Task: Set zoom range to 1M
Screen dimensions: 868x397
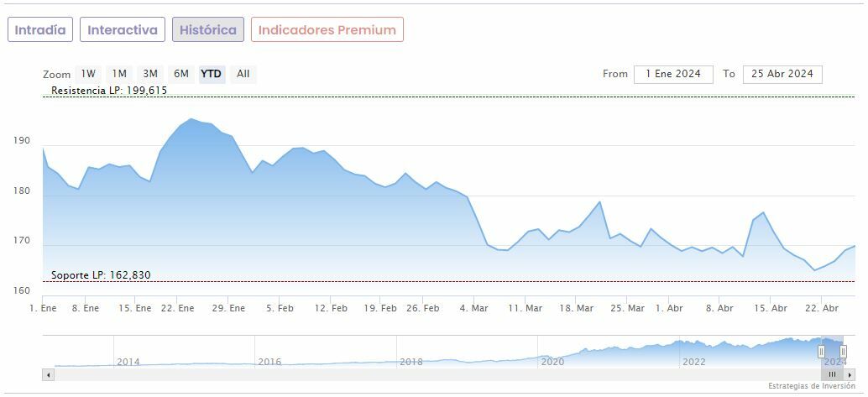Action: pyautogui.click(x=119, y=74)
